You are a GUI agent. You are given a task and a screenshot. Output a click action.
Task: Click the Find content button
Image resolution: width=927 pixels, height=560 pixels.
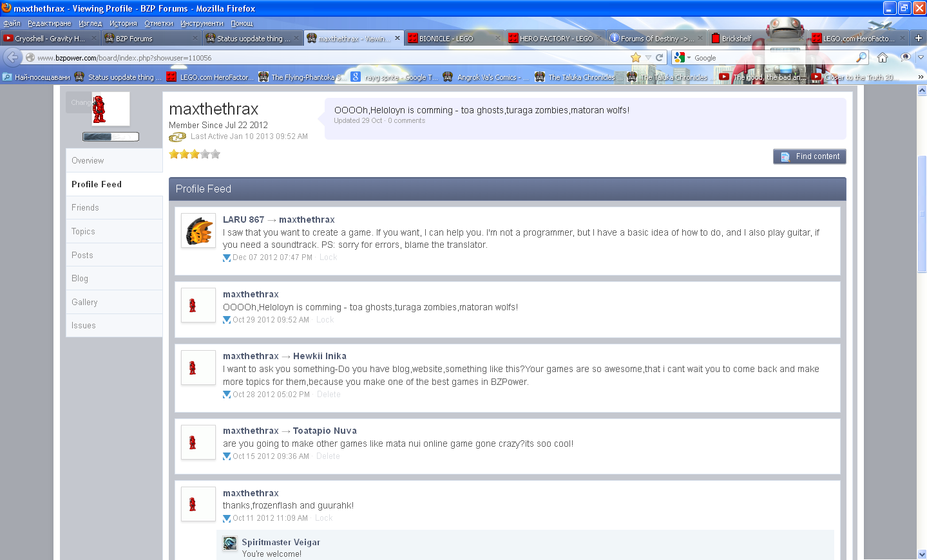(x=810, y=156)
